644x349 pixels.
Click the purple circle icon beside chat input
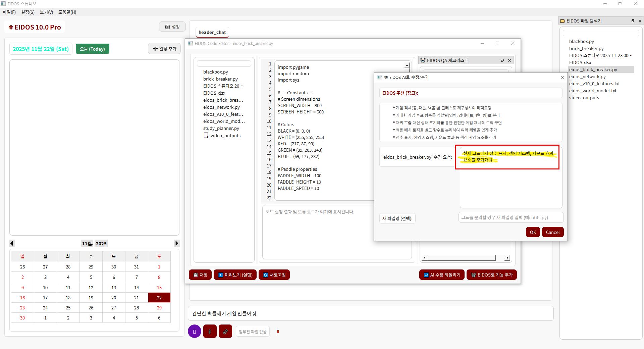pos(195,331)
